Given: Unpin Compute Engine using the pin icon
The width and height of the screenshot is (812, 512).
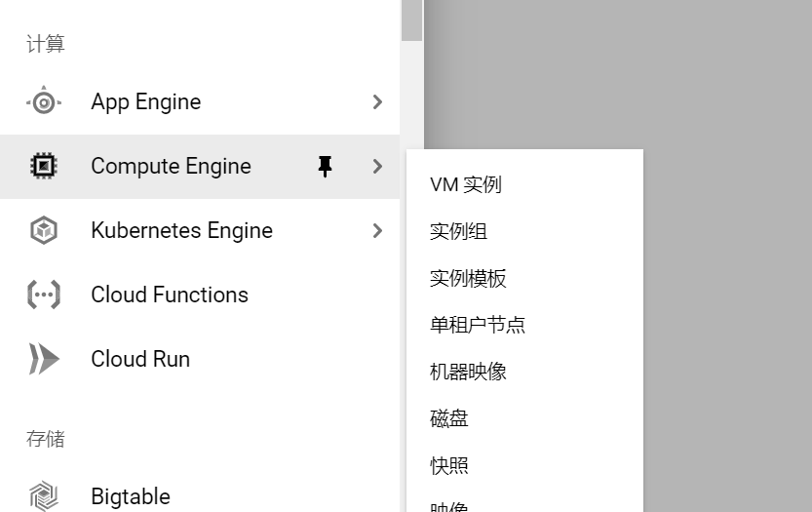Looking at the screenshot, I should [x=326, y=167].
